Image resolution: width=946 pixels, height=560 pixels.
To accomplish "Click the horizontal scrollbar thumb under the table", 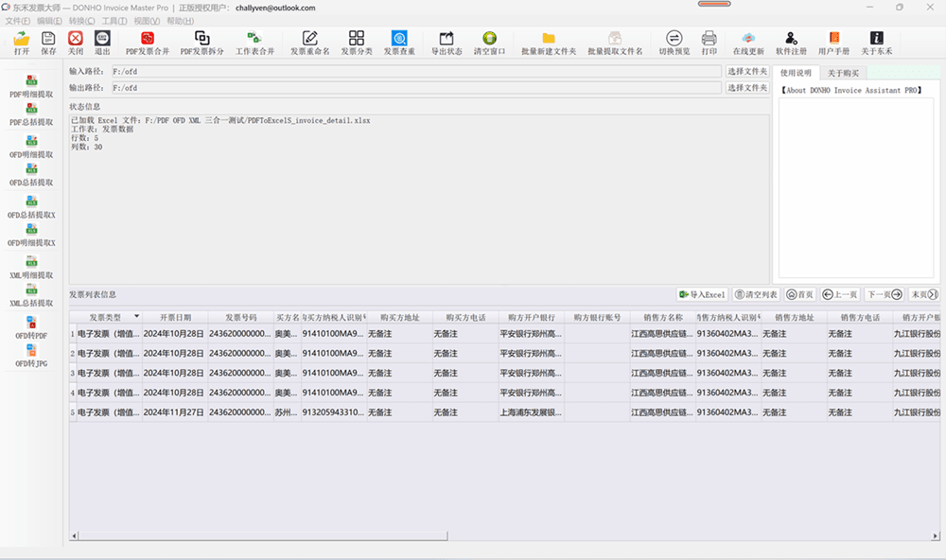I will (x=263, y=535).
